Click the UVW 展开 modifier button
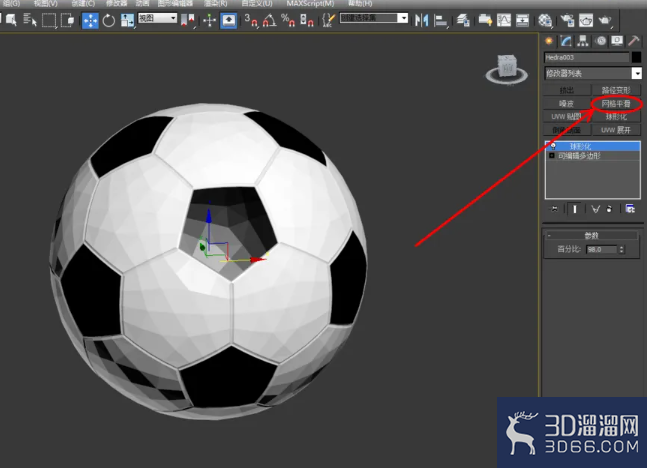This screenshot has height=468, width=647. 616,130
